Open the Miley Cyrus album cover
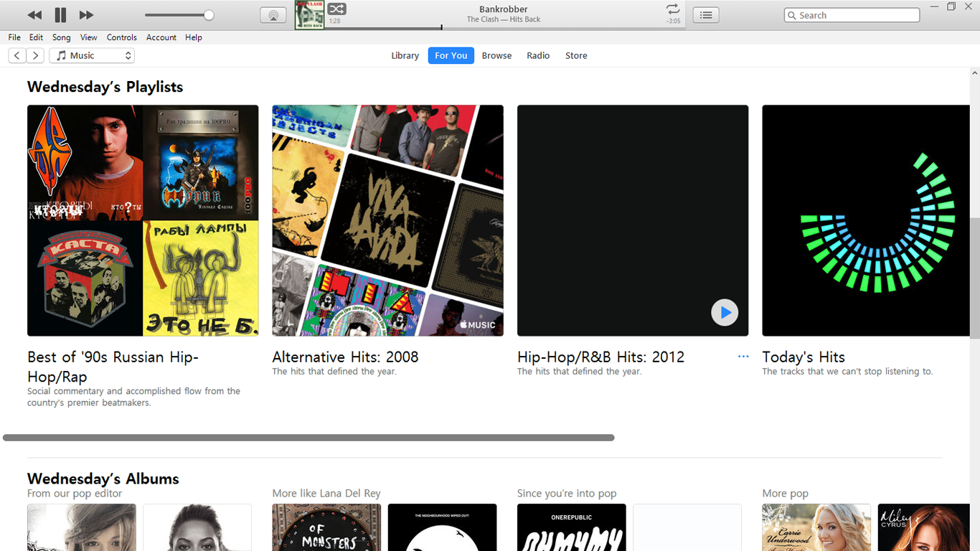This screenshot has width=980, height=551. click(924, 527)
